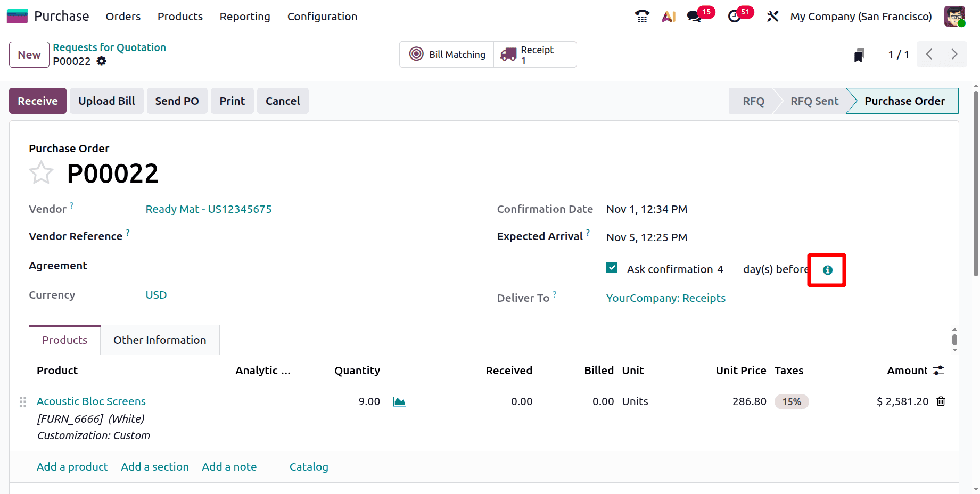Delete the Acoustic Bloc Screens line
This screenshot has height=494, width=980.
click(x=941, y=401)
